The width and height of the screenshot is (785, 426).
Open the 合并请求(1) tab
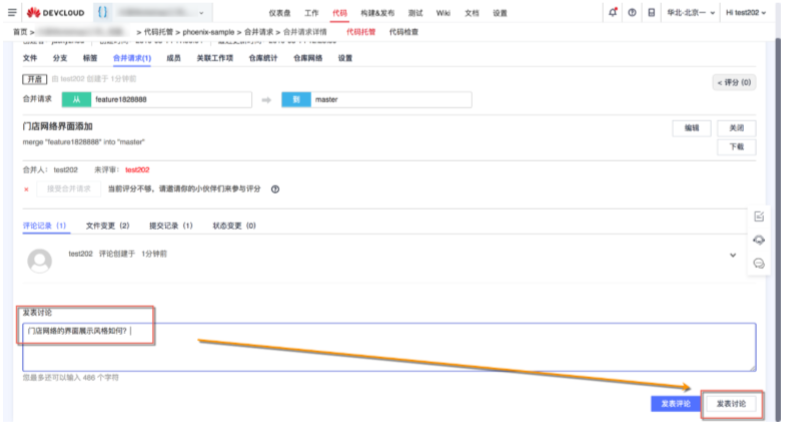point(132,58)
